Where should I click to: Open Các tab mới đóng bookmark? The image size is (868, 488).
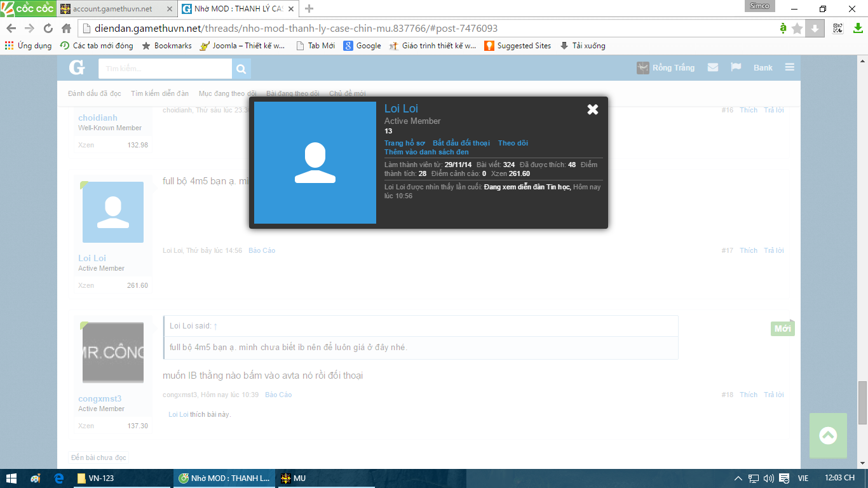tap(97, 46)
